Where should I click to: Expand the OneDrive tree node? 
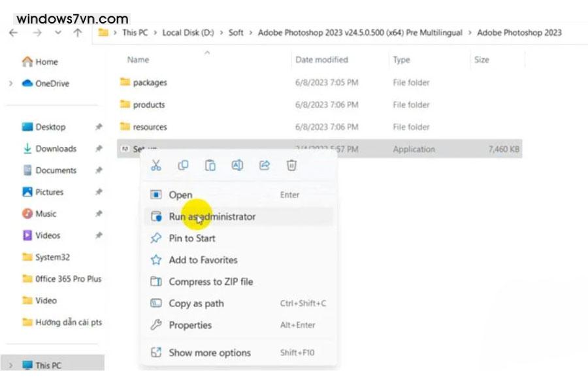click(10, 84)
